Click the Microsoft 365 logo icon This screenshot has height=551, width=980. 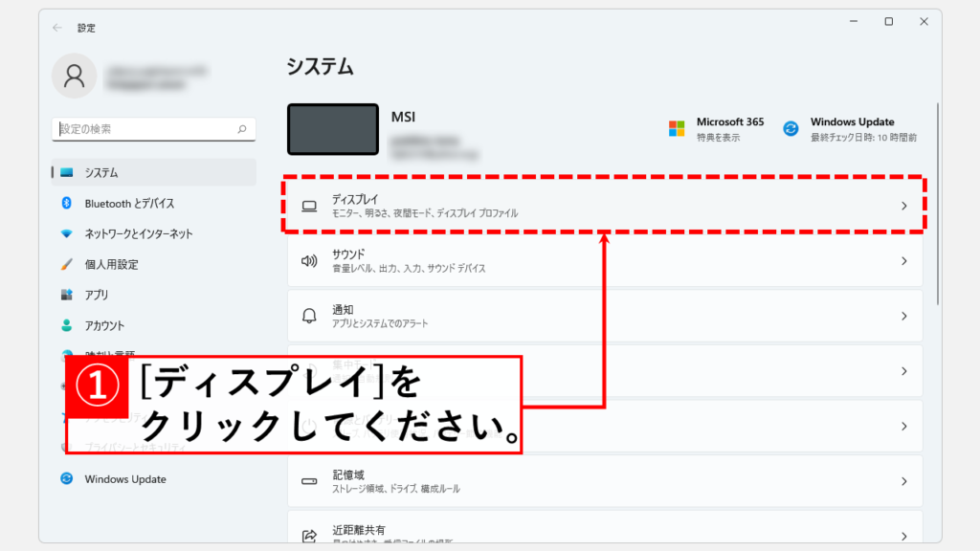coord(677,129)
